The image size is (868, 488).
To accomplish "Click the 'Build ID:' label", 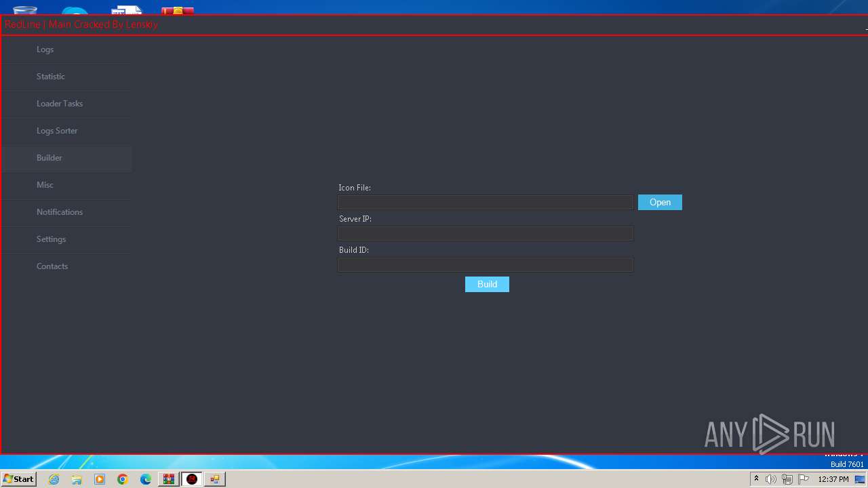I will pyautogui.click(x=354, y=250).
